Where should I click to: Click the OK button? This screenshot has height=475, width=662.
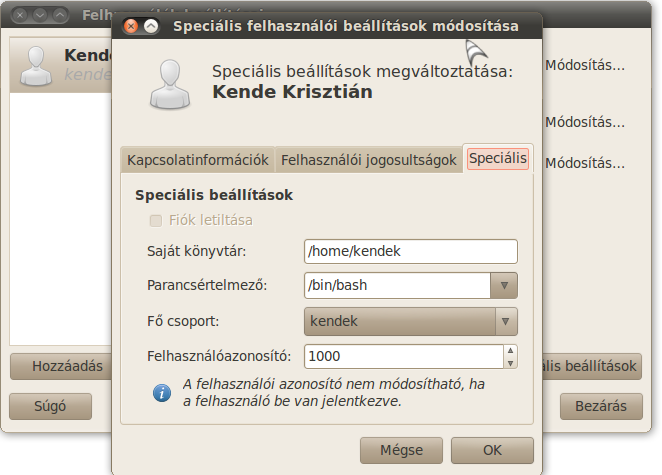(492, 450)
